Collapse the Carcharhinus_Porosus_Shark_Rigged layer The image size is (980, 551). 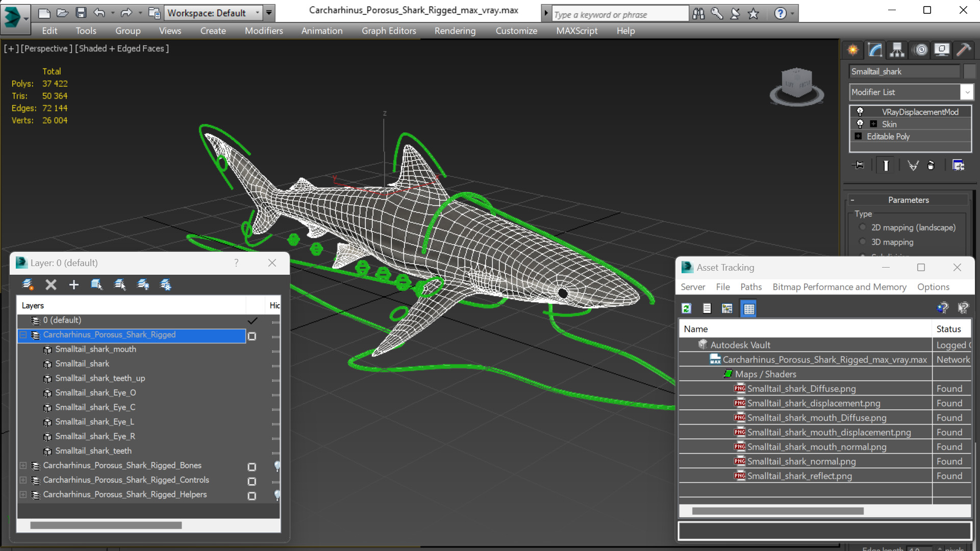pos(23,335)
